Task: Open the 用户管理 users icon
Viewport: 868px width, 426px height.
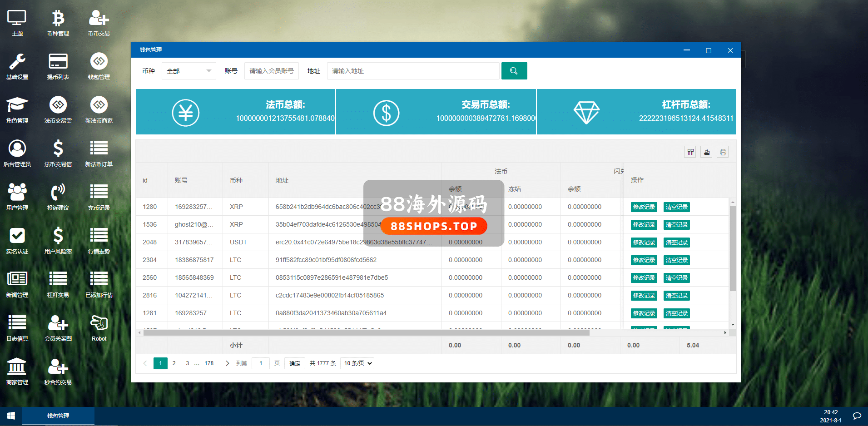Action: [17, 197]
